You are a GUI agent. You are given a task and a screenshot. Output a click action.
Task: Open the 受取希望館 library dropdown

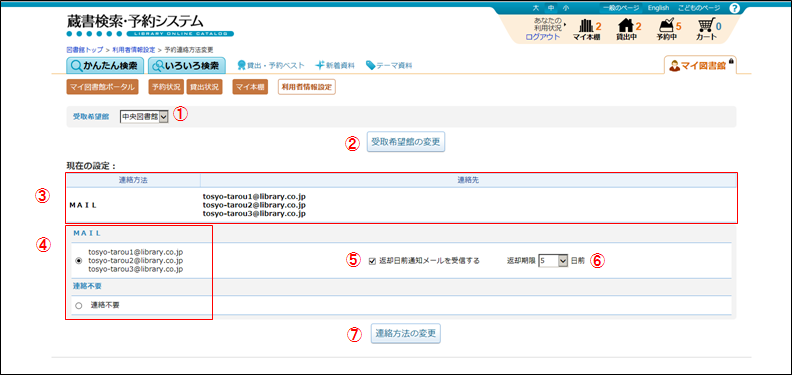(x=144, y=116)
